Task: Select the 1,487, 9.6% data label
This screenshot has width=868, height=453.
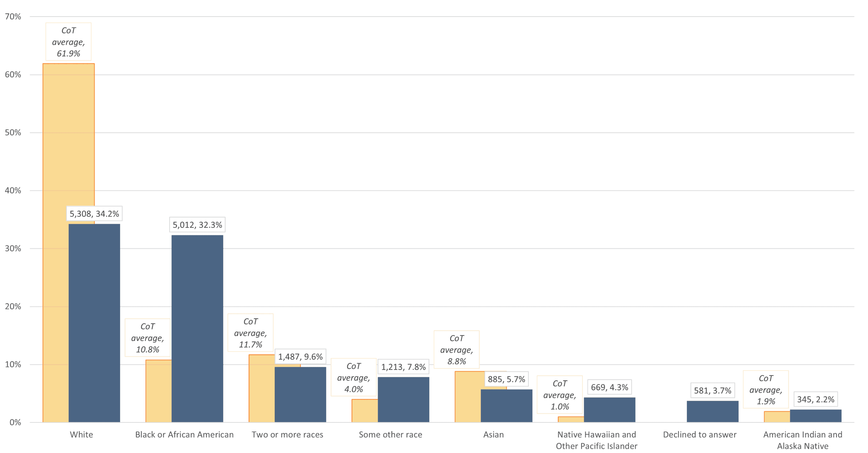Action: (x=300, y=357)
